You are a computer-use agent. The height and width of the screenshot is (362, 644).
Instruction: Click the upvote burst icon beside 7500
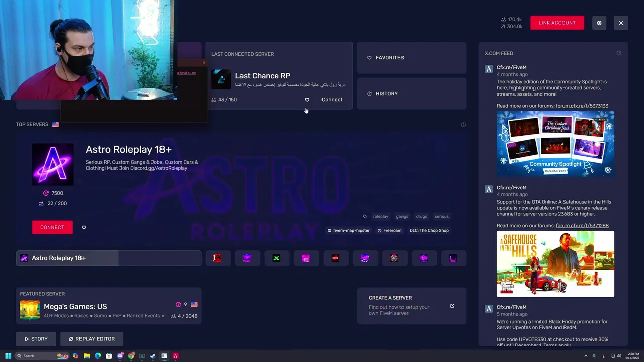46,193
